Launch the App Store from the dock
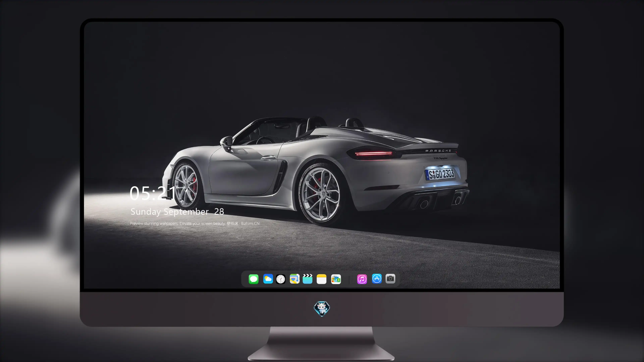Screen dimensions: 644x362 [x=377, y=279]
